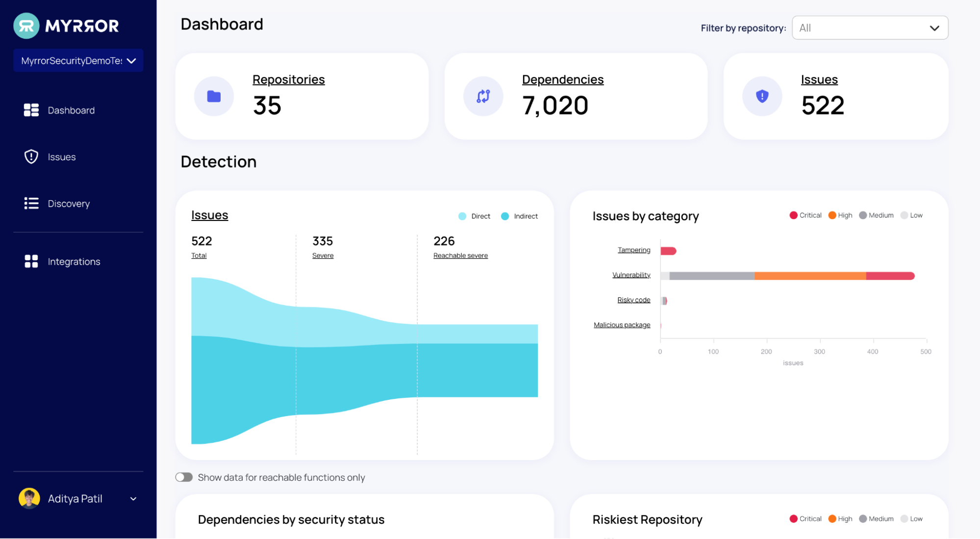Expand the Aditya Patil user menu chevron
The height and width of the screenshot is (539, 980).
point(133,499)
